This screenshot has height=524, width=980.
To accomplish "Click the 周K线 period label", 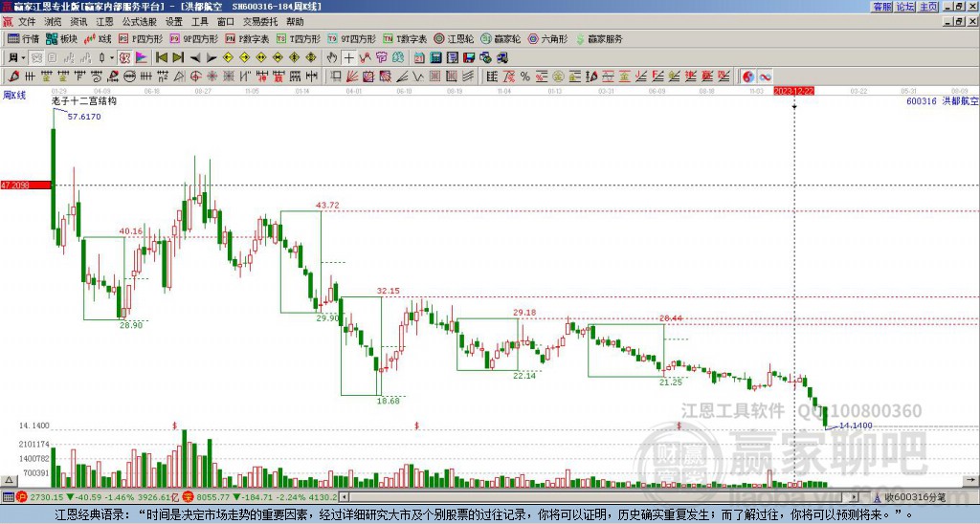I will pyautogui.click(x=13, y=96).
